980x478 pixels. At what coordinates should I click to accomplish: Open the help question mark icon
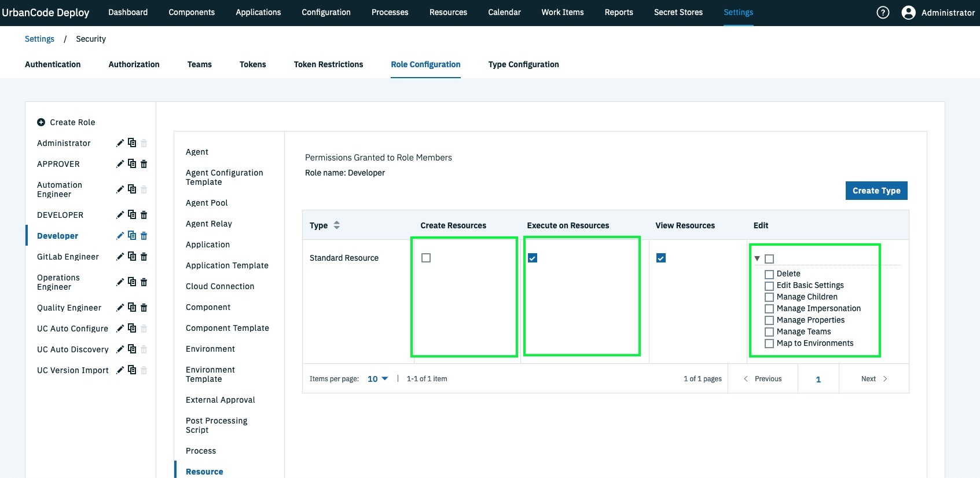click(883, 12)
